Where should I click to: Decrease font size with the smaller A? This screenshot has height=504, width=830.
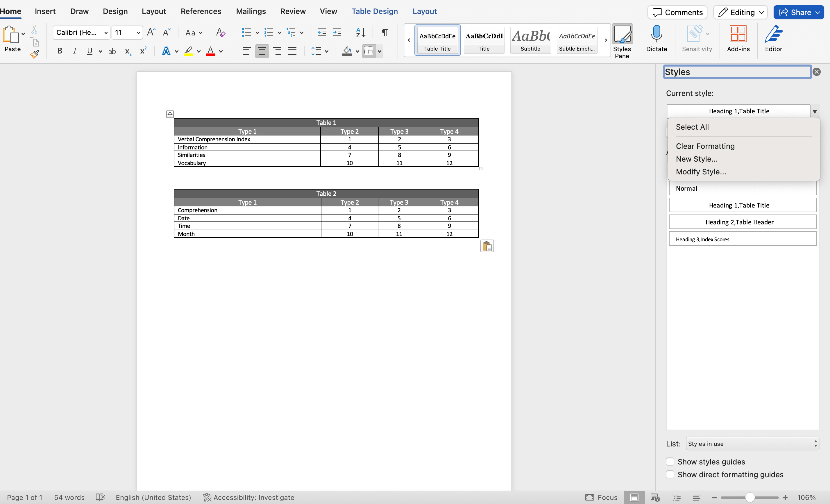click(167, 32)
